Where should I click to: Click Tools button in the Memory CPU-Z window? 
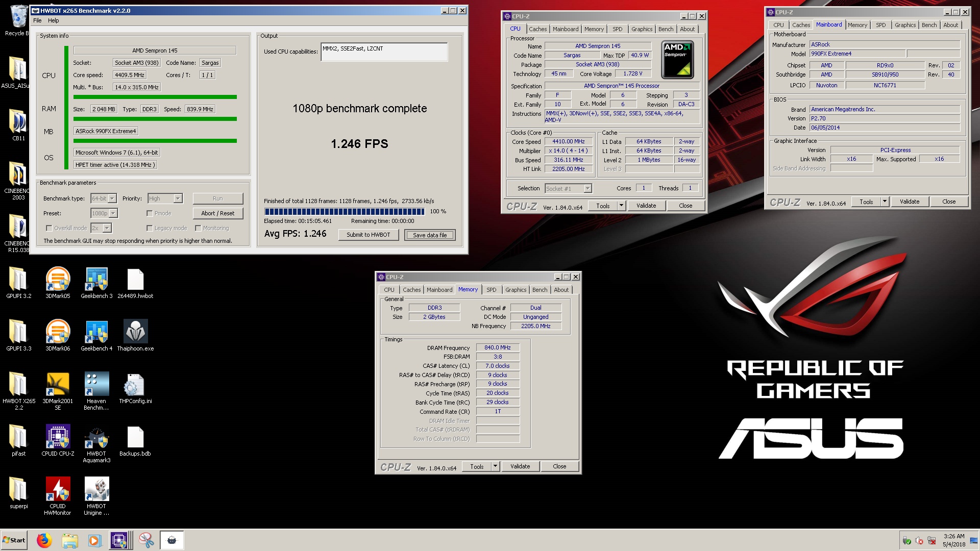(477, 466)
